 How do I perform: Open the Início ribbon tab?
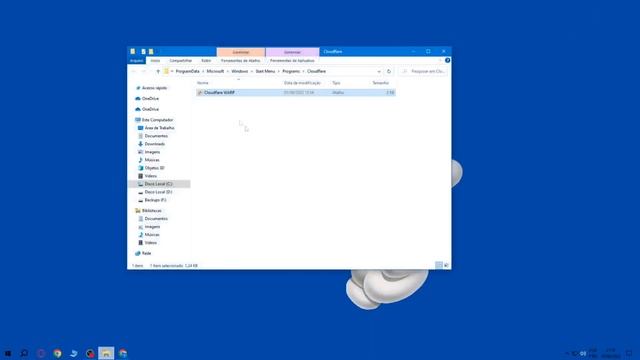coord(155,60)
